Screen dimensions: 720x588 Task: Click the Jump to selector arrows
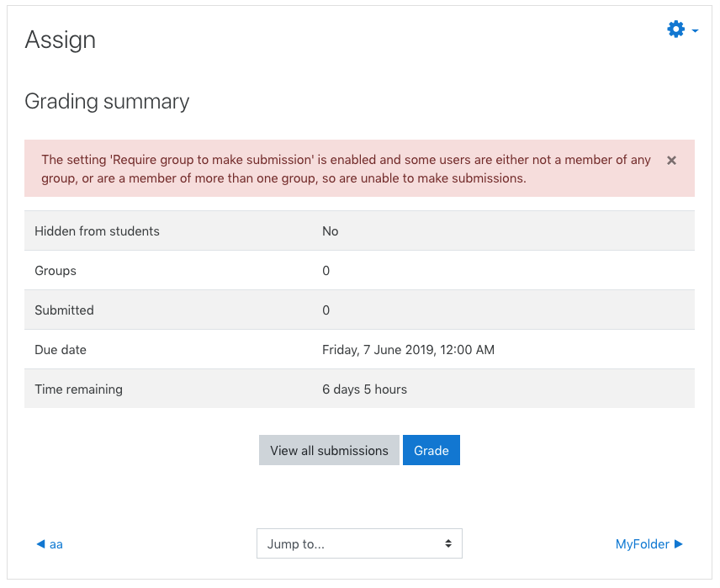(x=448, y=543)
